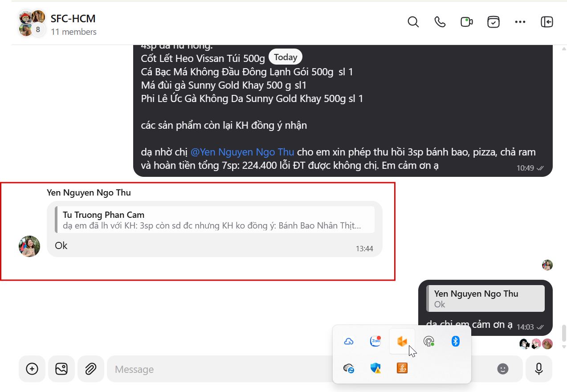Click the @Yen Nguyen Ngo Thu mention

[242, 152]
